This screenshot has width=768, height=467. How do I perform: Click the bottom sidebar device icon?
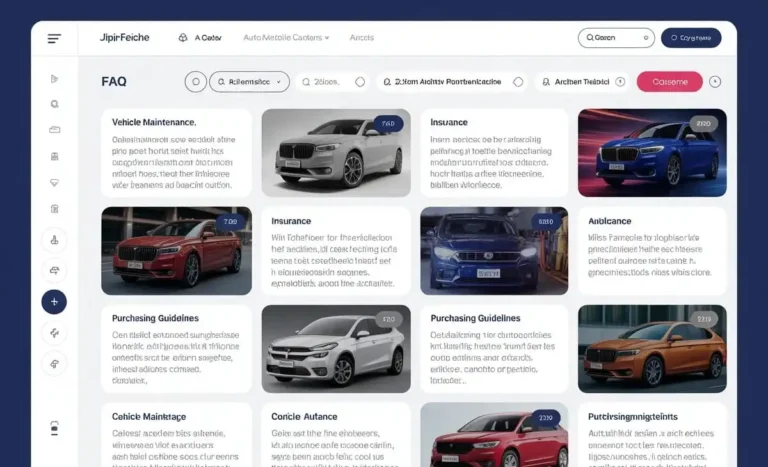click(x=54, y=428)
